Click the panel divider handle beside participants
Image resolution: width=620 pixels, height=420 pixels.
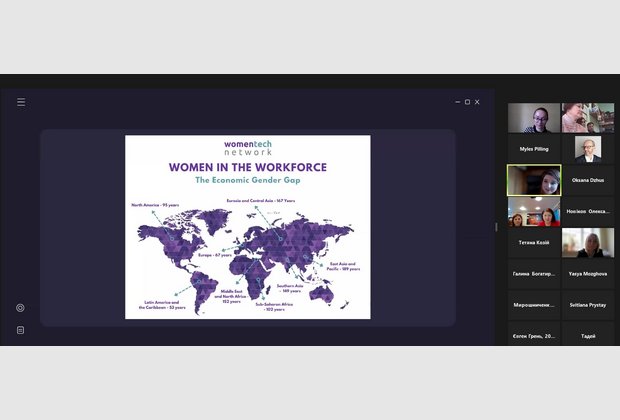[x=497, y=227]
